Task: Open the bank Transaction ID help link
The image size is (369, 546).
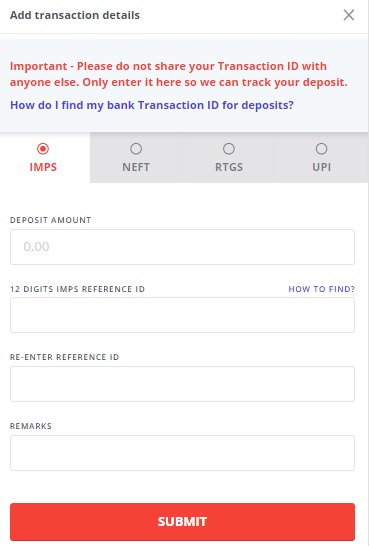Action: pos(152,105)
